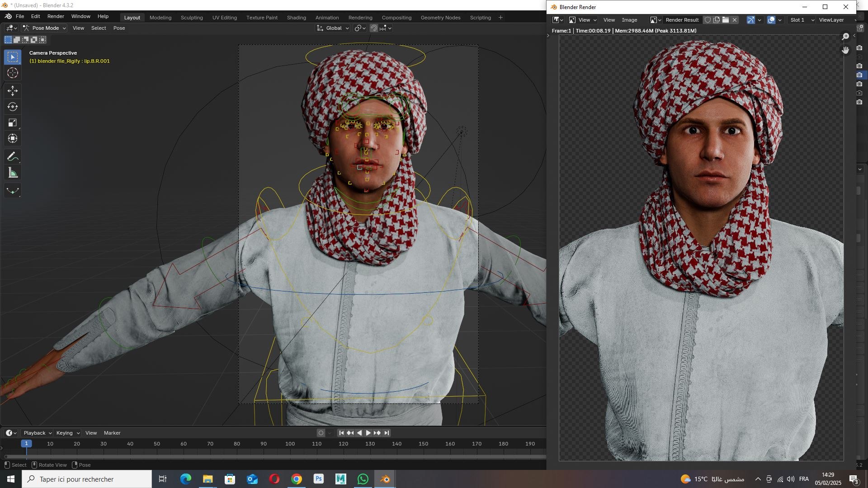Select the Annotate tool
Image resolution: width=868 pixels, height=488 pixels.
[13, 157]
